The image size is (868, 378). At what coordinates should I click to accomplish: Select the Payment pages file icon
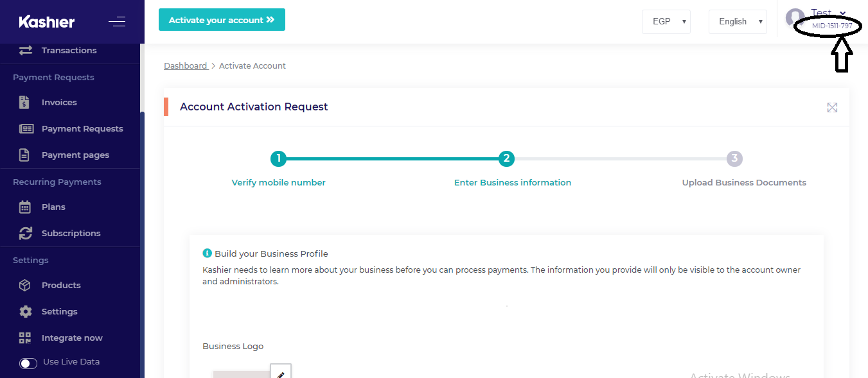(x=24, y=155)
